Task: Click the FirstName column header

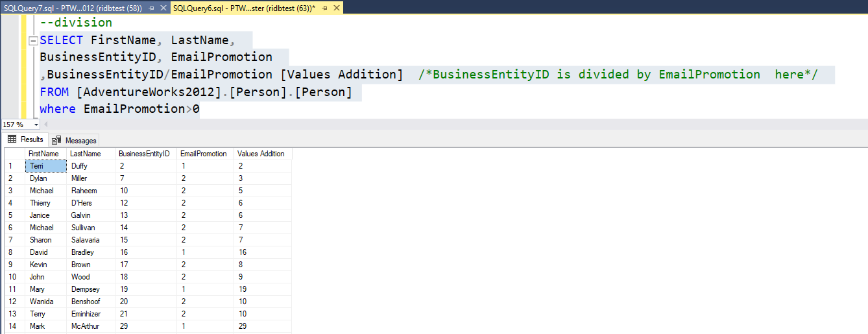Action: click(x=45, y=154)
